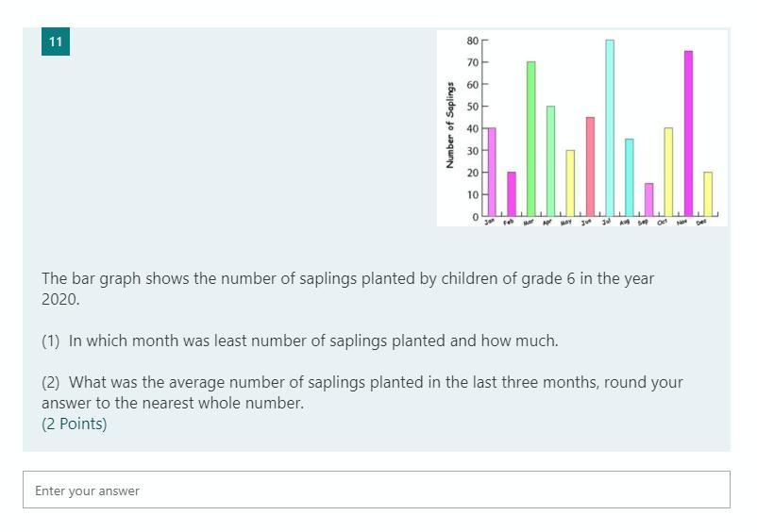Click the '(2 Points)' text

coord(75,424)
